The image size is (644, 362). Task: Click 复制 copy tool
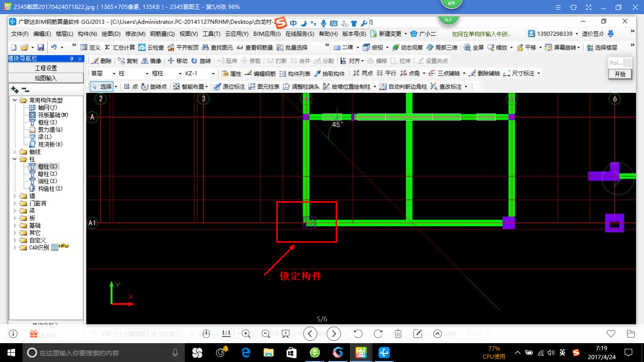(128, 61)
